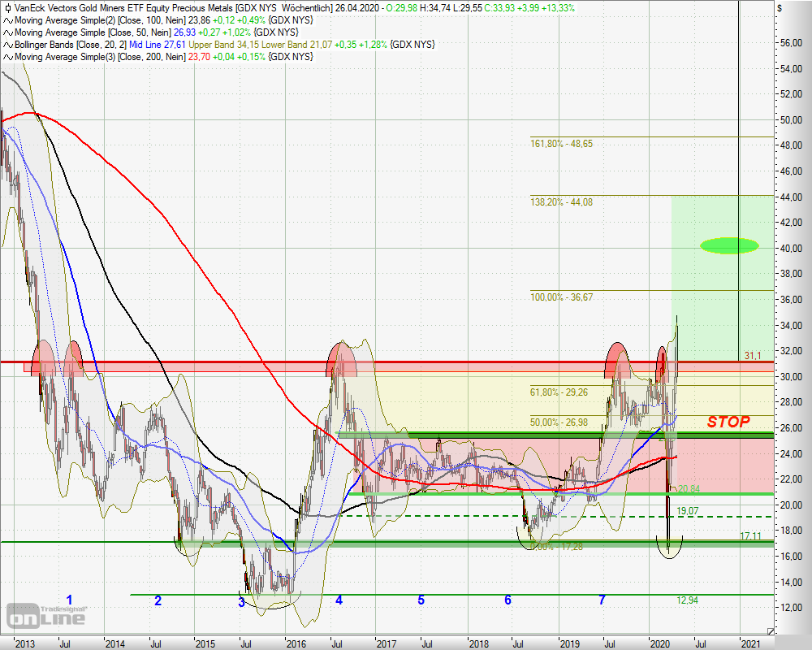
Task: Click the 12,00 label on the price axis
Action: coord(791,608)
